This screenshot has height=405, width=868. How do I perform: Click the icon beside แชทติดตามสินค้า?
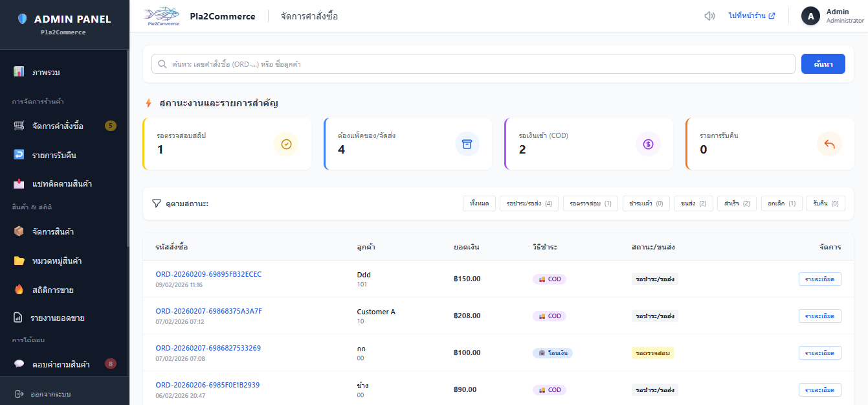19,184
